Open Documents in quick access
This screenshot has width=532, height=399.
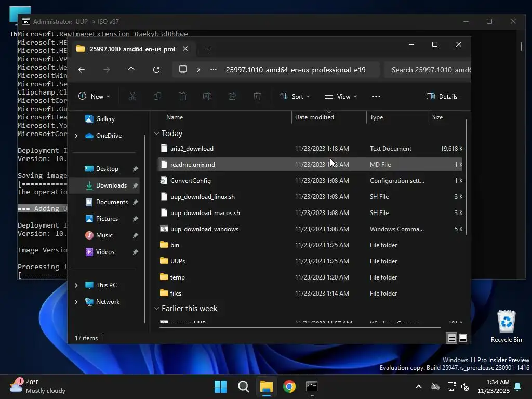pos(104,202)
